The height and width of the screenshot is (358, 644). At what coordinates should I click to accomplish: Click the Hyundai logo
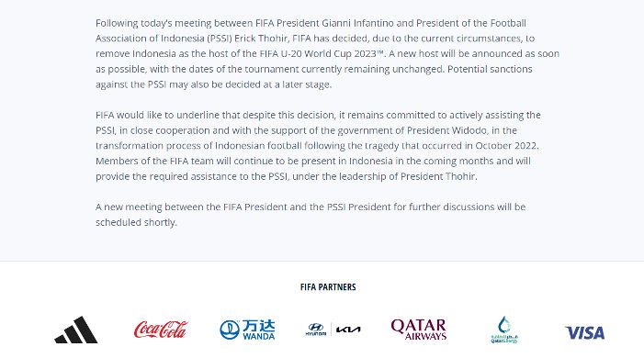click(x=316, y=330)
